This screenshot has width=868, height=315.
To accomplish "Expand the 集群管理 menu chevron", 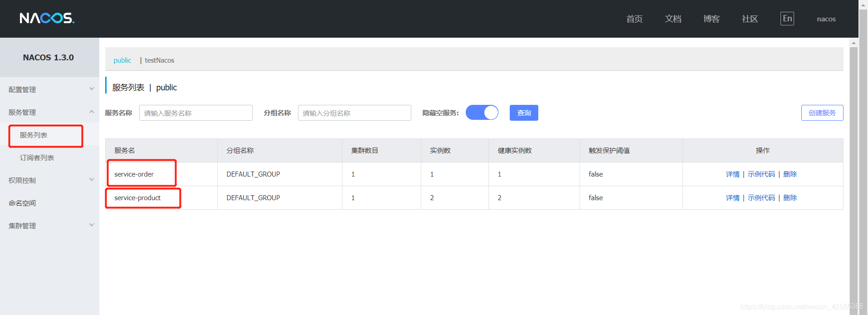I will coord(92,225).
